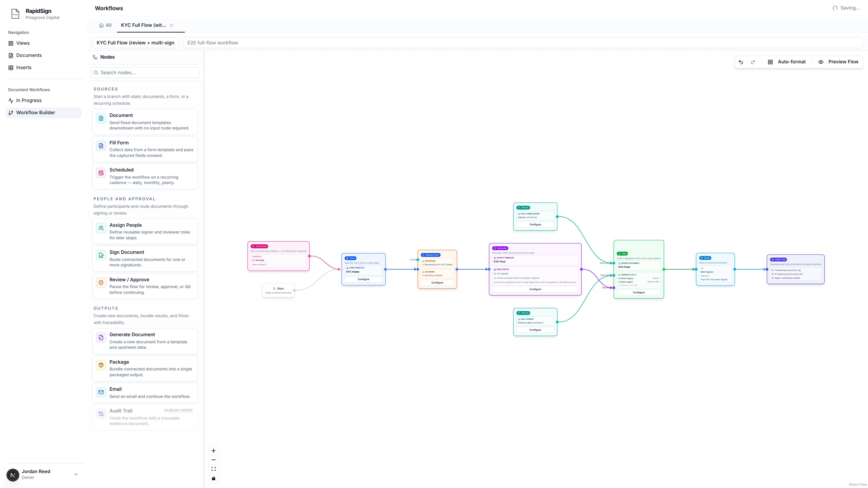The width and height of the screenshot is (868, 488).
Task: Edit the workflow name field
Action: (135, 43)
